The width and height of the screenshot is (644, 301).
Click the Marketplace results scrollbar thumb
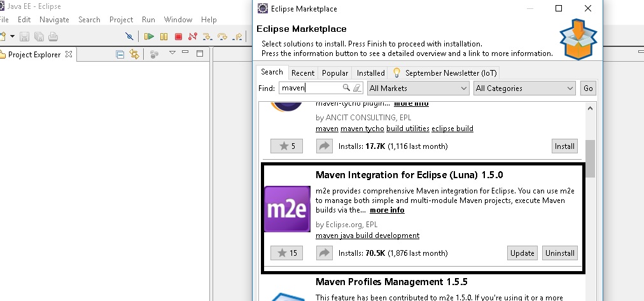(x=590, y=159)
